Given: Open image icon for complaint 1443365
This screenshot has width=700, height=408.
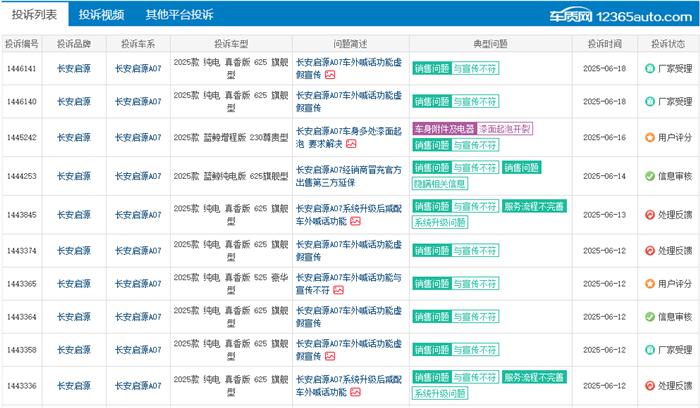Looking at the screenshot, I should tap(338, 290).
